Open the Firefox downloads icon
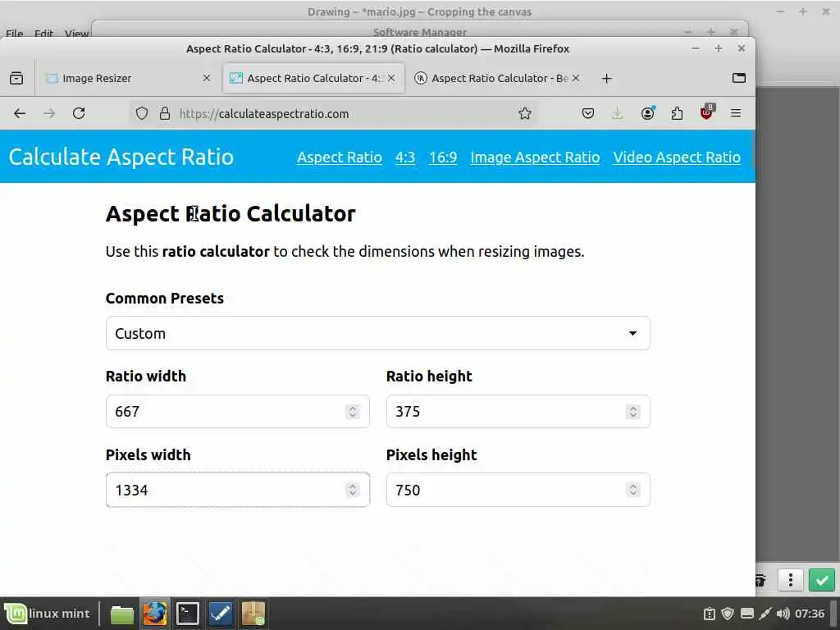Image resolution: width=840 pixels, height=630 pixels. pos(617,113)
